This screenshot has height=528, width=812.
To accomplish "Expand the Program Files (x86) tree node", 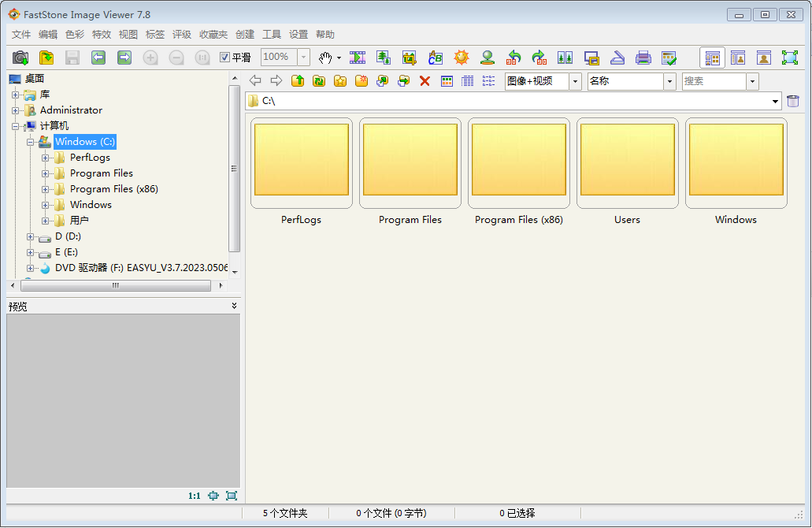I will click(46, 189).
